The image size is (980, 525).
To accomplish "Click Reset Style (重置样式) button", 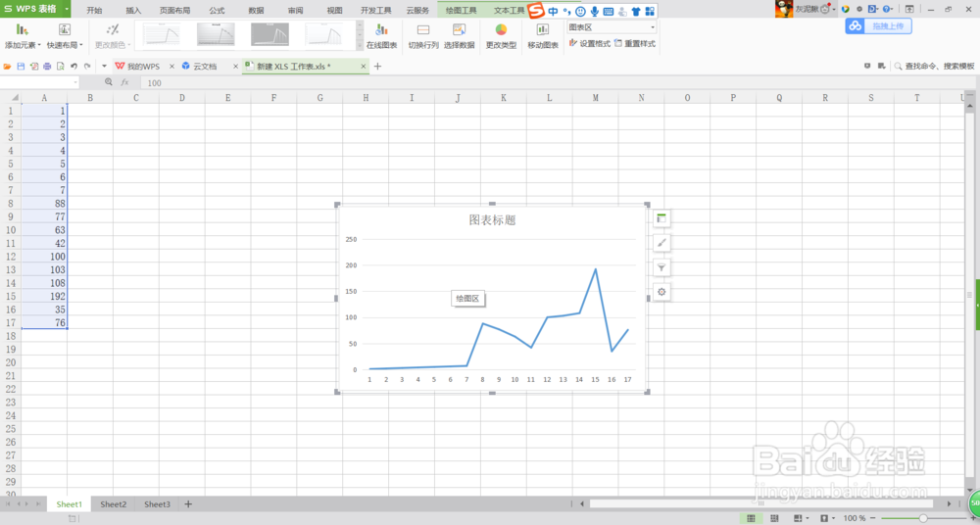I will click(635, 44).
